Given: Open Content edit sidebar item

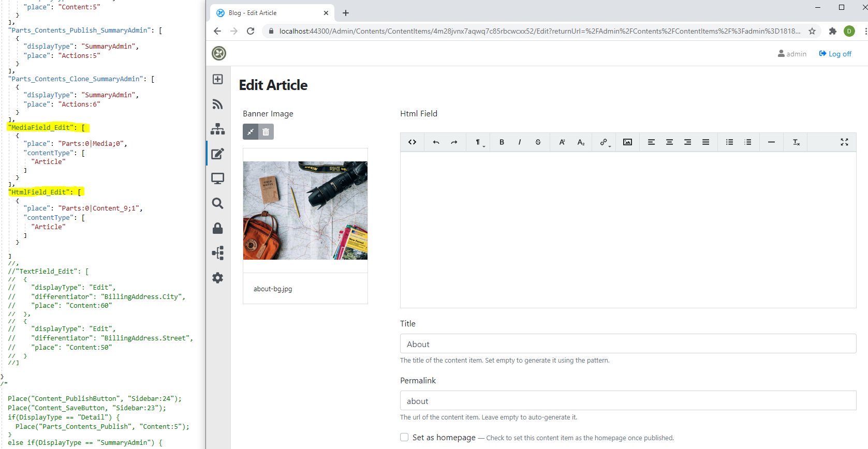Looking at the screenshot, I should coord(218,154).
